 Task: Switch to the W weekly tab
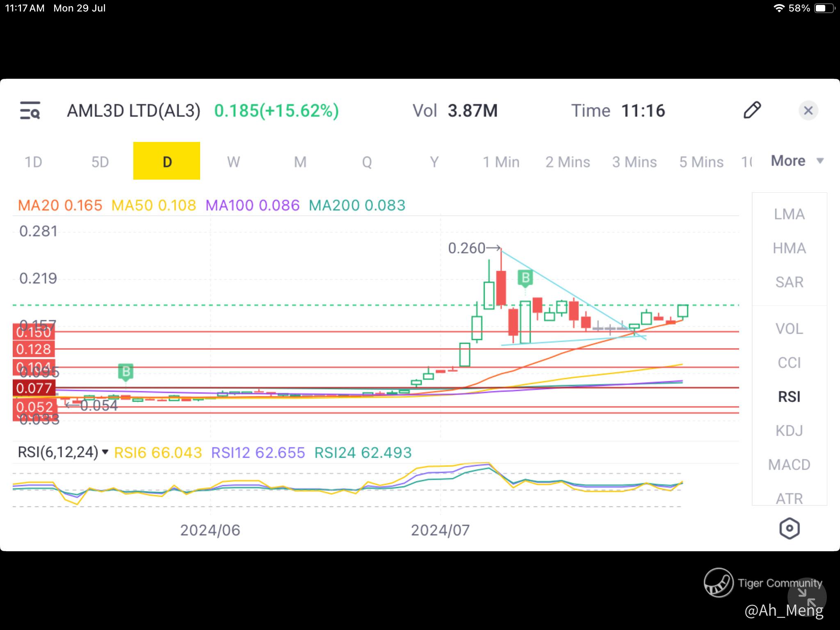click(x=233, y=162)
